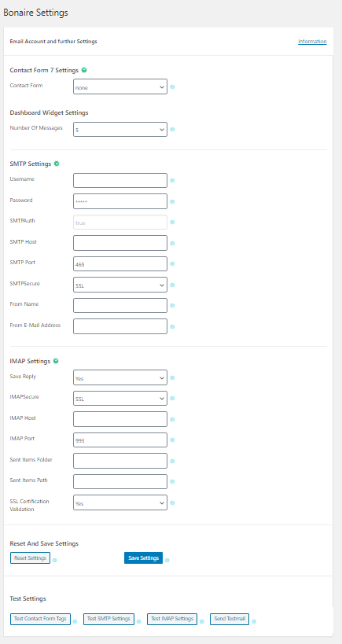Run Test SMTP Settings
The image size is (342, 644).
tap(108, 619)
